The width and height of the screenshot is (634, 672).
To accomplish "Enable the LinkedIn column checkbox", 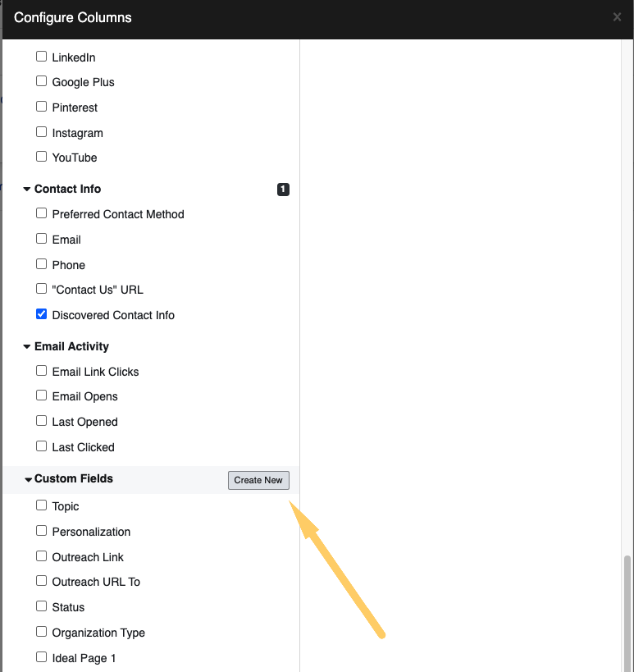I will 41,57.
